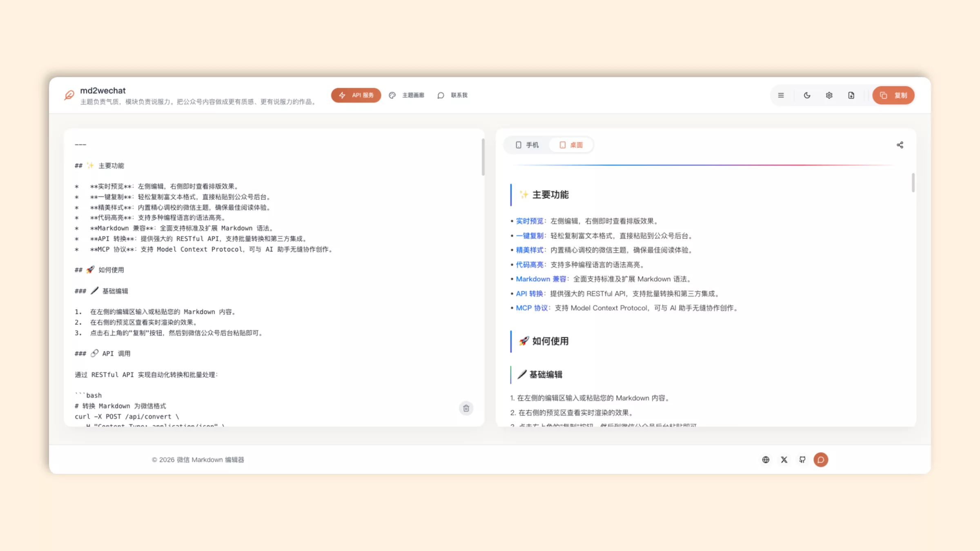This screenshot has height=551, width=980.
Task: Click footer text '© 2026 微信 Markdown 编辑器'
Action: (x=198, y=460)
